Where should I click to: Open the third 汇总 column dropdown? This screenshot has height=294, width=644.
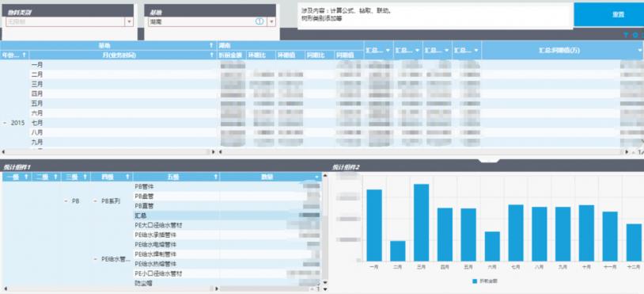447,50
